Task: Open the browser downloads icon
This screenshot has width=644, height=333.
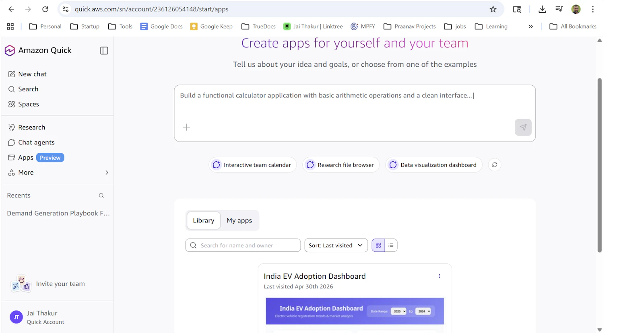Action: coord(542,9)
